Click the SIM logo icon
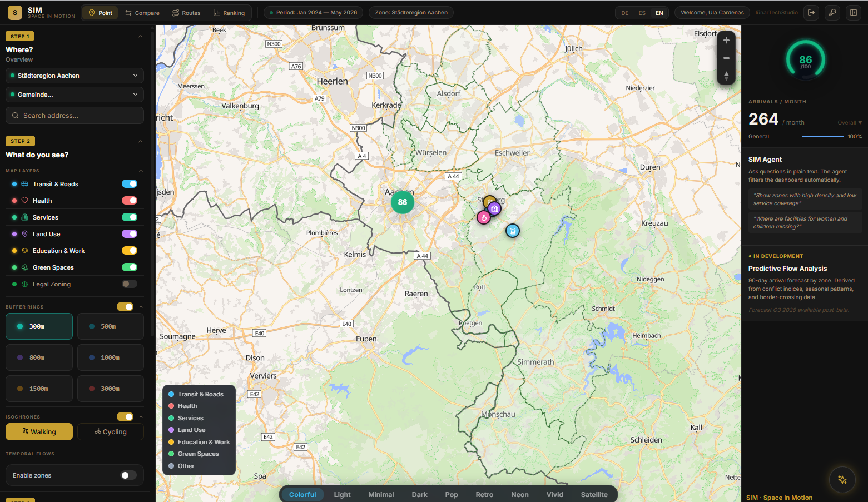 point(15,12)
